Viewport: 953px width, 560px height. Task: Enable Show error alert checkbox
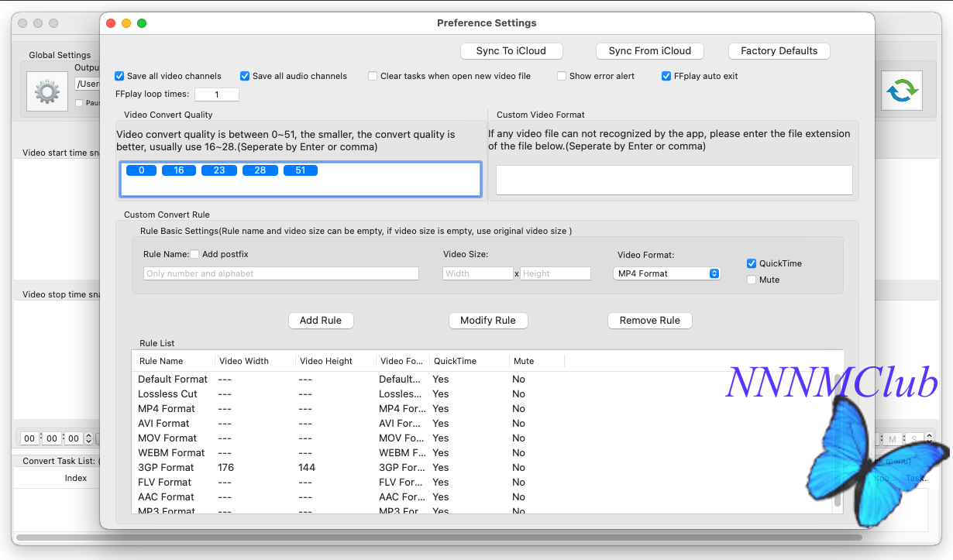tap(563, 76)
